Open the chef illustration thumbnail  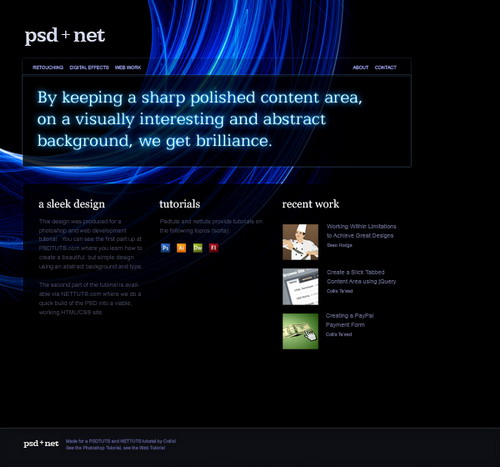click(300, 242)
